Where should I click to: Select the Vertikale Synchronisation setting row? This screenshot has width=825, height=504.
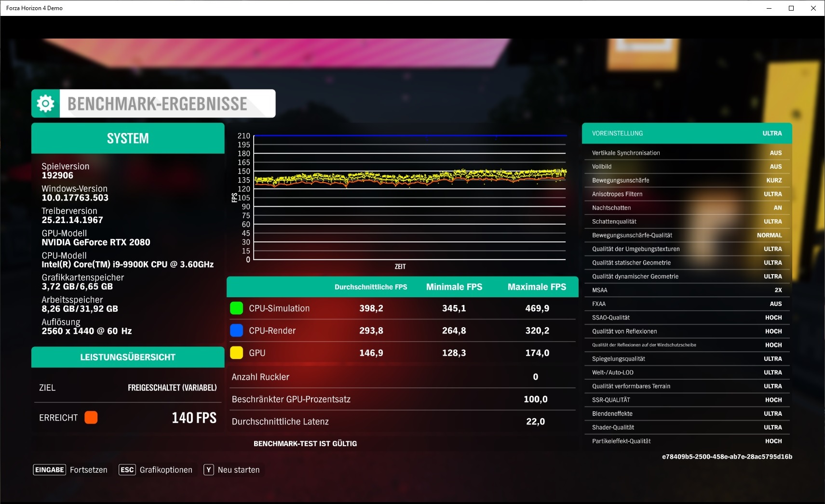click(687, 153)
